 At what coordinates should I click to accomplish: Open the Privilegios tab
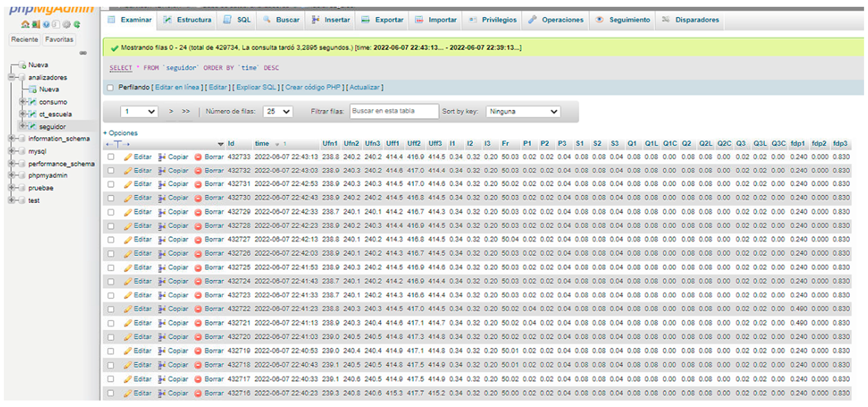point(499,20)
